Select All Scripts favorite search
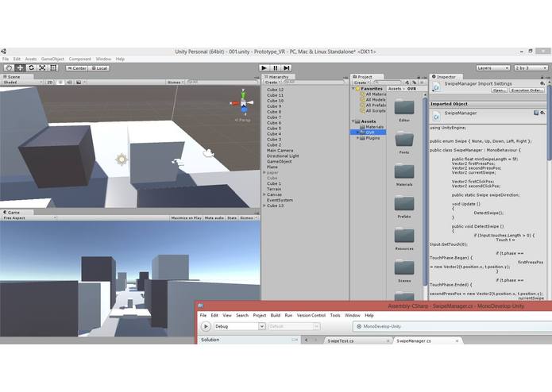This screenshot has height=392, width=552. [x=373, y=111]
